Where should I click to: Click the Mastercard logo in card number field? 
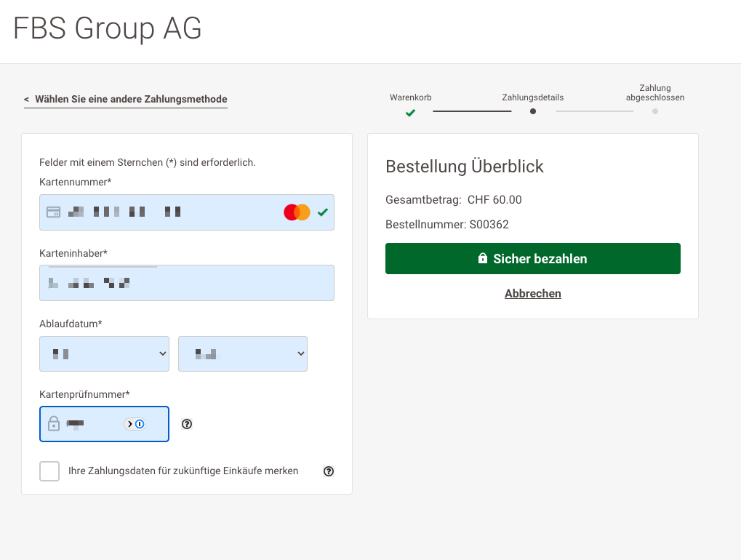(297, 212)
